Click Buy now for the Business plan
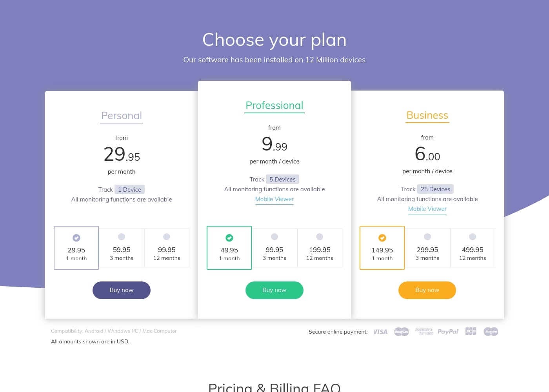This screenshot has width=549, height=392. pyautogui.click(x=427, y=290)
